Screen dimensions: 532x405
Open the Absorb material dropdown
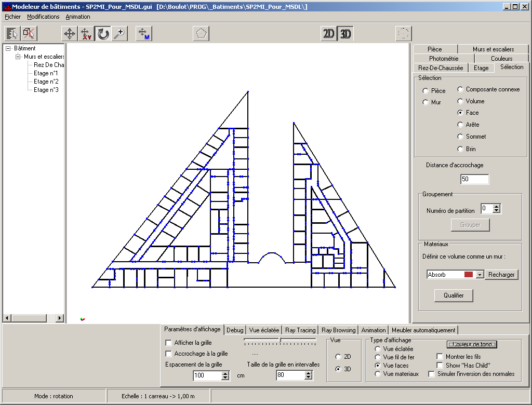coord(480,275)
